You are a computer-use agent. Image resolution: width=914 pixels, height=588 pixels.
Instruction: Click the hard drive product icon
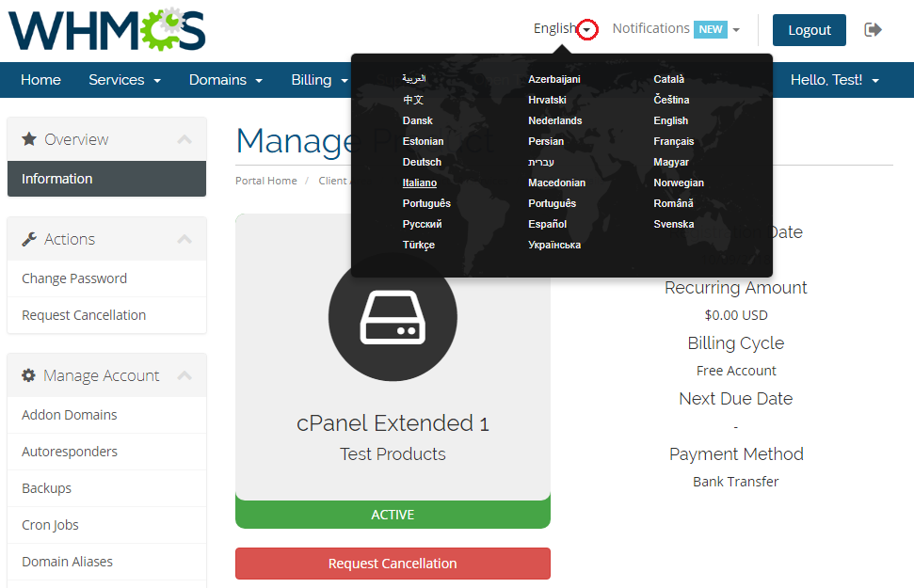pos(393,317)
